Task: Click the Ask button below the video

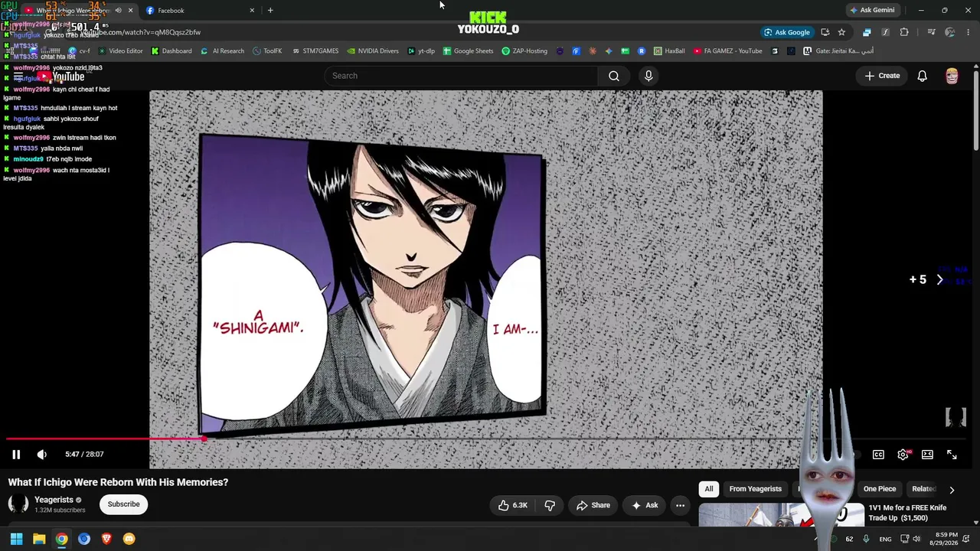Action: (645, 505)
